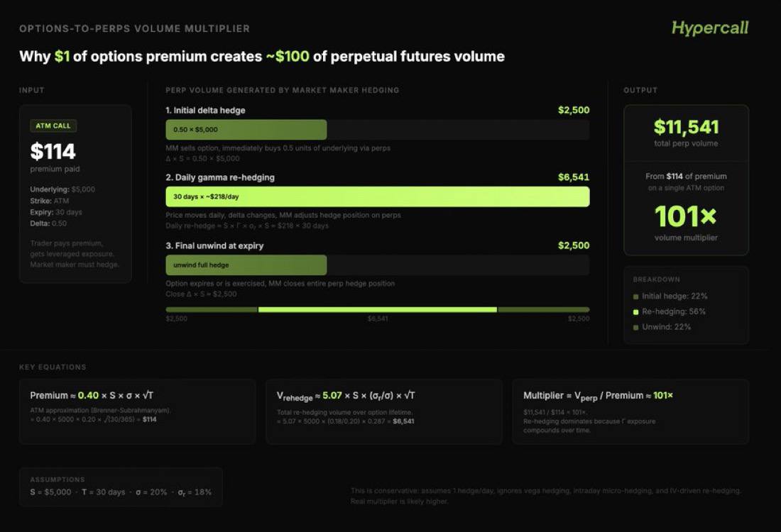
Task: Click the $11,541 total perp volume figure
Action: 686,127
